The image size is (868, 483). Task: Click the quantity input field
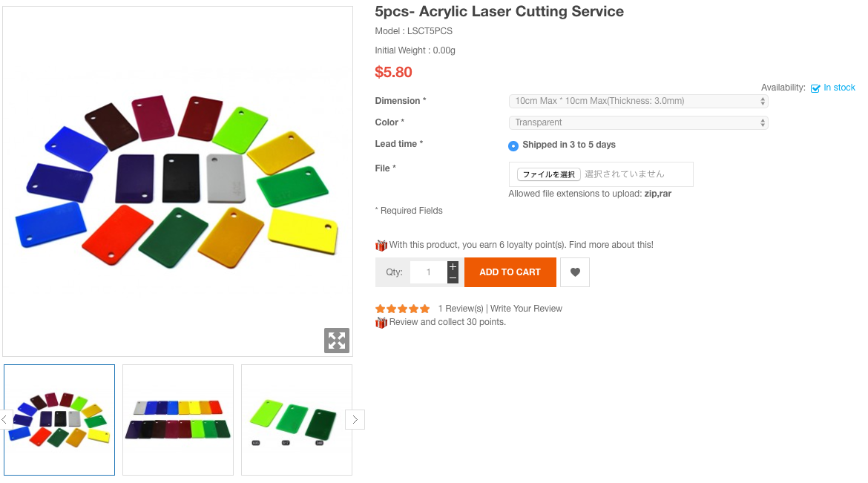tap(429, 272)
